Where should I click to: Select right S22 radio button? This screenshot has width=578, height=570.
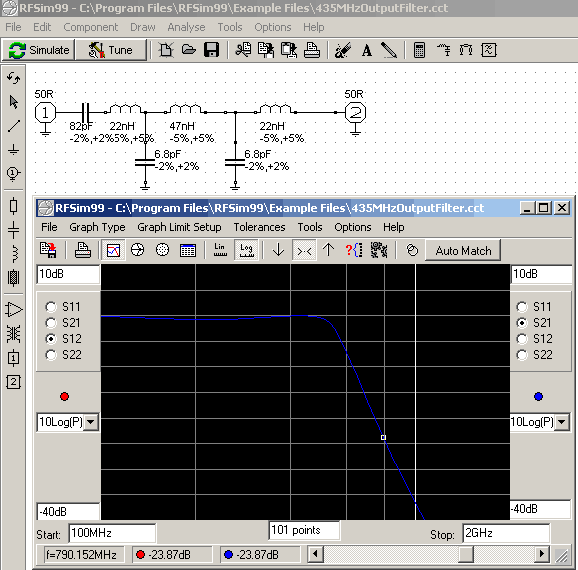(x=522, y=355)
